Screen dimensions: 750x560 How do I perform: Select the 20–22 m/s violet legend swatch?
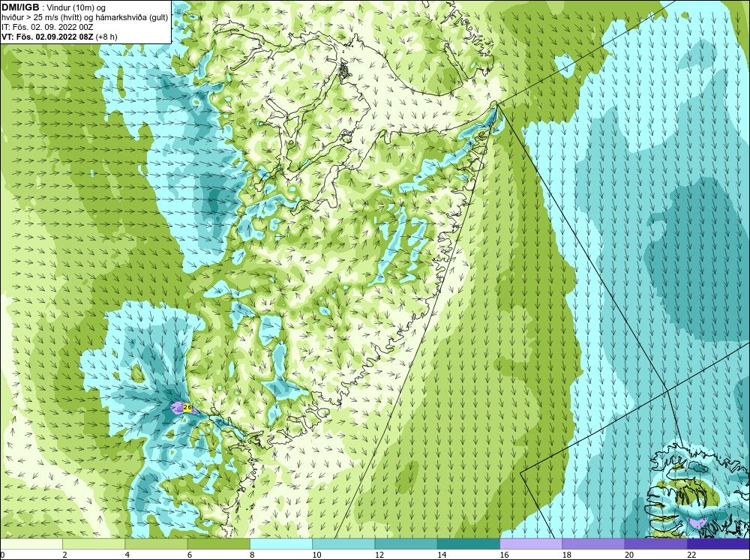[655, 544]
